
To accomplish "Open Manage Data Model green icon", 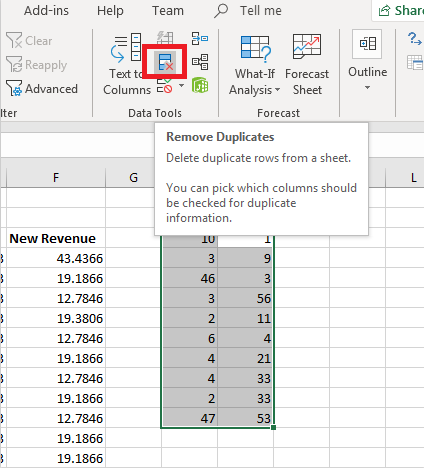I will [x=200, y=85].
